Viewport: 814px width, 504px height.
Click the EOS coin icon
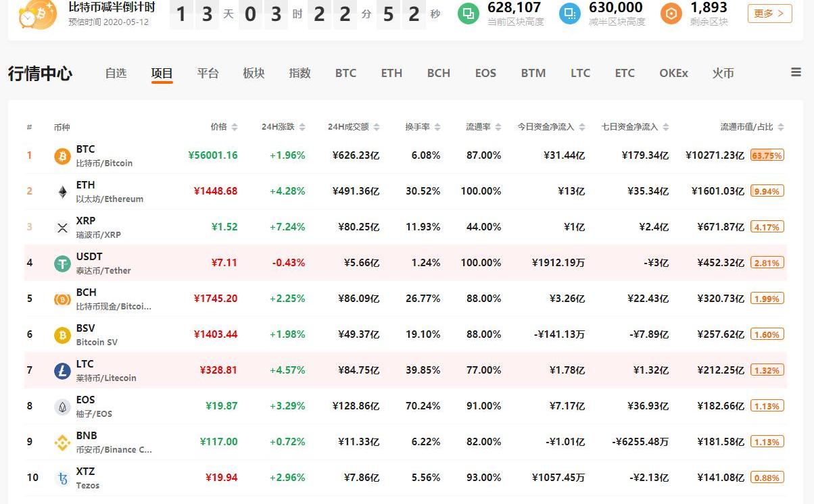(62, 407)
